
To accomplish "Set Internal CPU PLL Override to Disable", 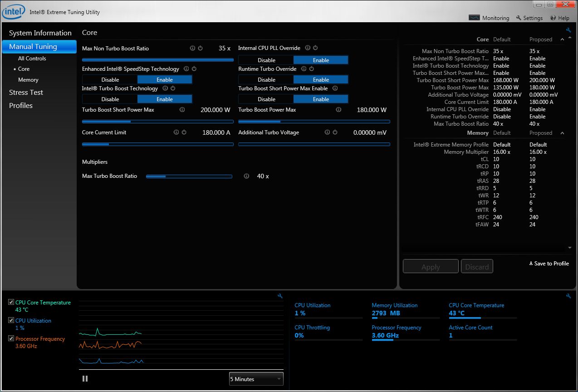I will point(266,60).
